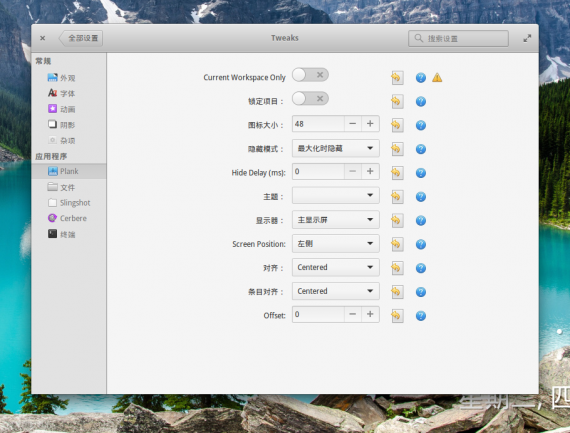The width and height of the screenshot is (570, 433).
Task: Open help for Hide Delay setting
Action: (421, 173)
